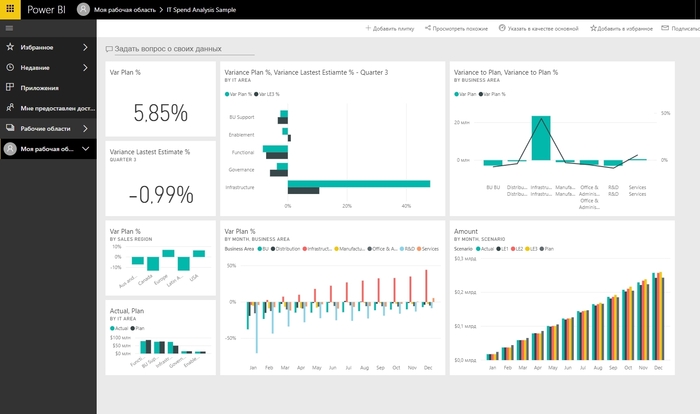Collapse Моя рабочая область dropdown chevron

[x=86, y=149]
